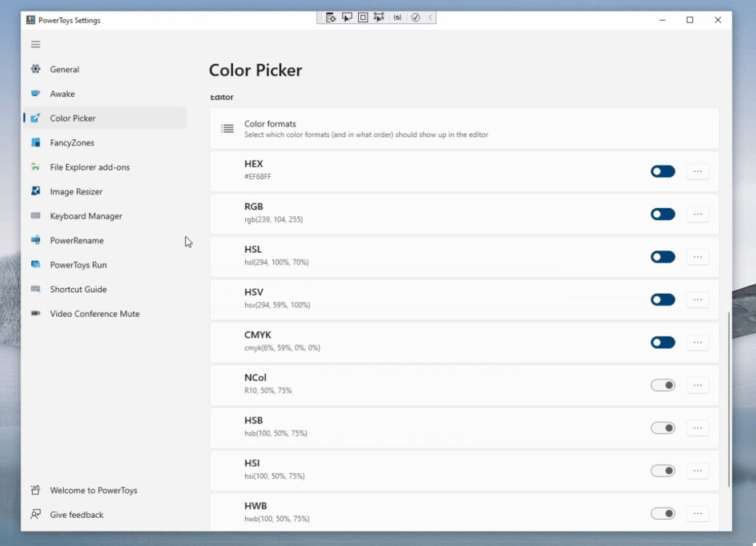Open General settings via gear icon
756x546 pixels.
point(35,69)
